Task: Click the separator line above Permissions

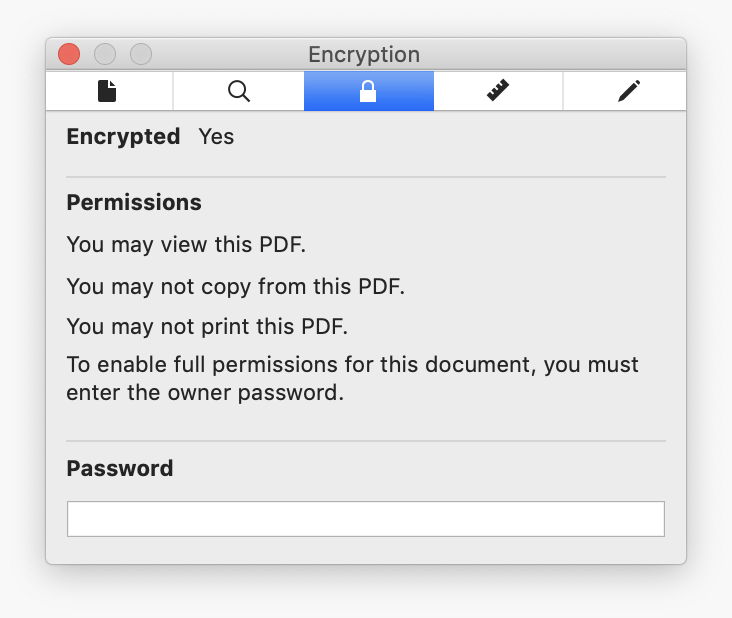Action: [365, 177]
